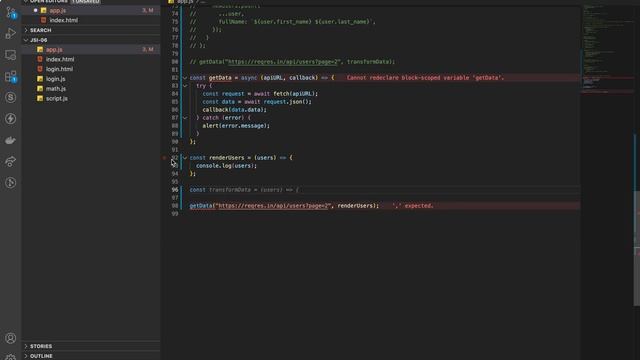Click the script.js file icon
This screenshot has width=640, height=360.
click(x=40, y=98)
